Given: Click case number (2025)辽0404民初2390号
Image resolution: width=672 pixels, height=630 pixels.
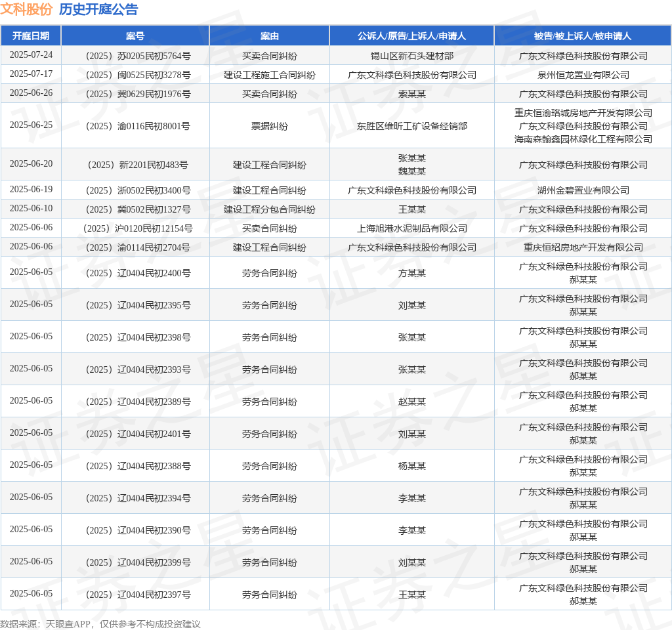Looking at the screenshot, I should [x=138, y=530].
